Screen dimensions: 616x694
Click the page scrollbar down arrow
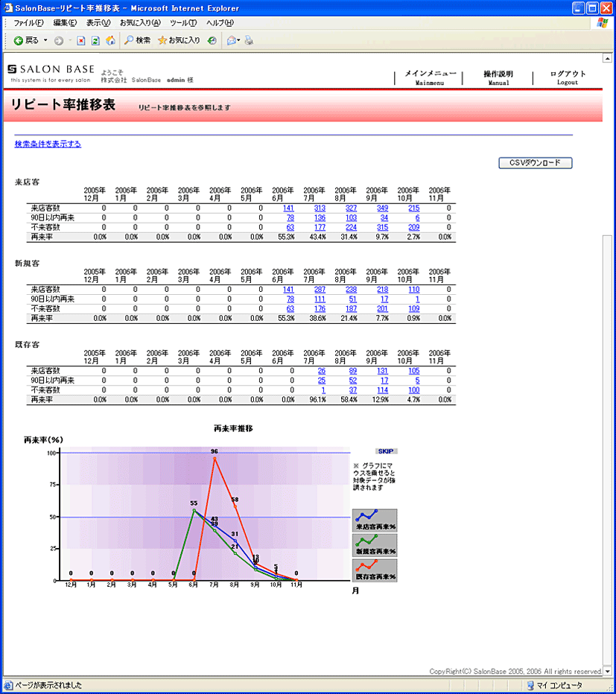(x=607, y=671)
